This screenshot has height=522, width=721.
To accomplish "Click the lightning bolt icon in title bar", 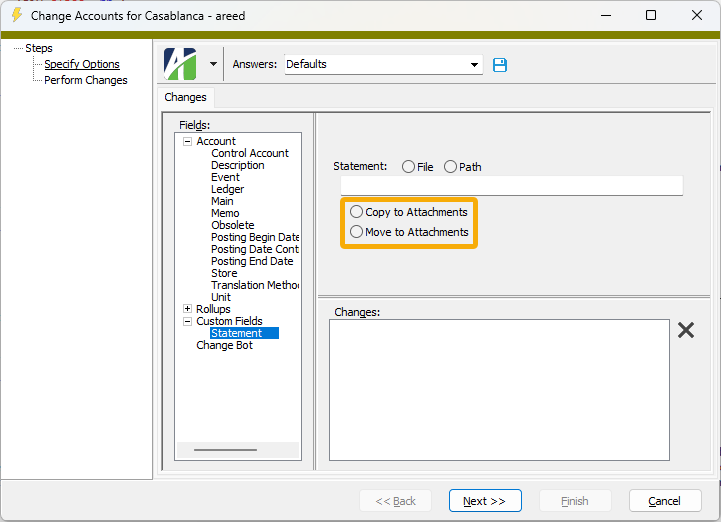I will click(17, 15).
